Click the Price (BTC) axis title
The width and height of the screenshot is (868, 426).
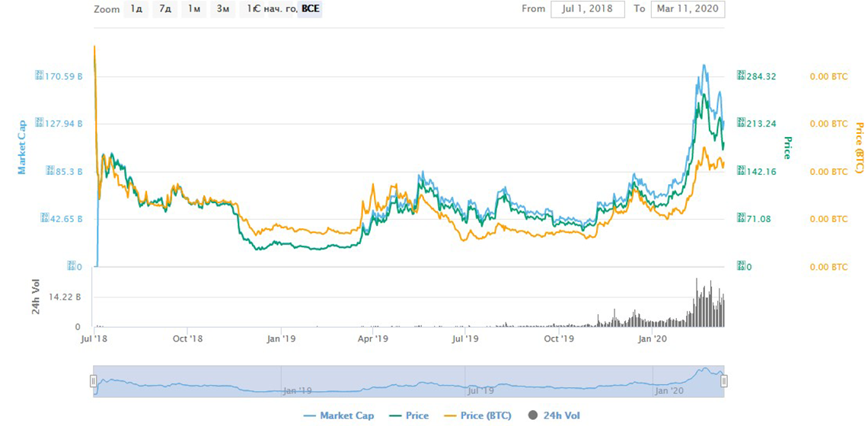click(x=859, y=148)
